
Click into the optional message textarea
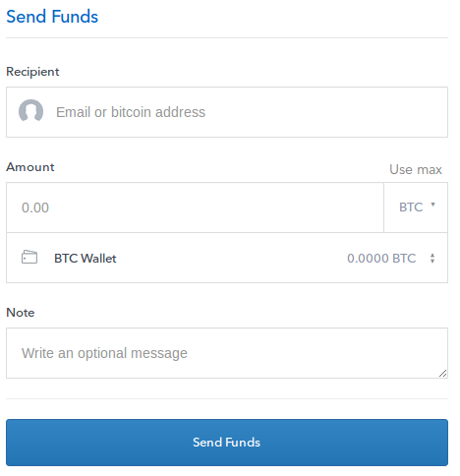227,353
